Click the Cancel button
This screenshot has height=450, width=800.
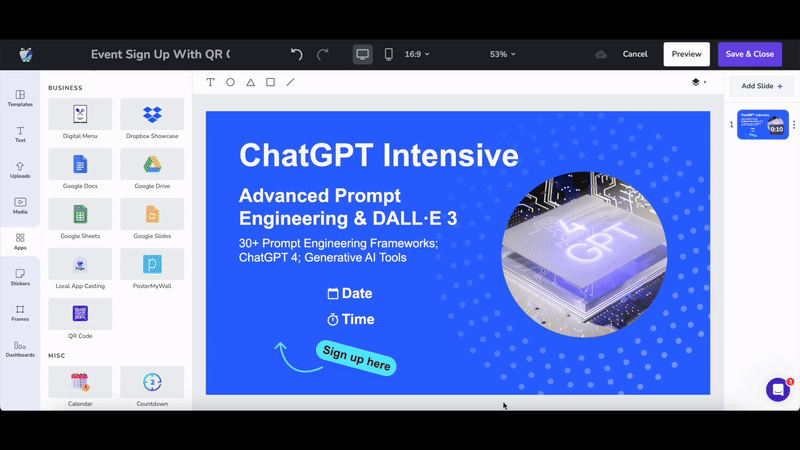pos(635,54)
